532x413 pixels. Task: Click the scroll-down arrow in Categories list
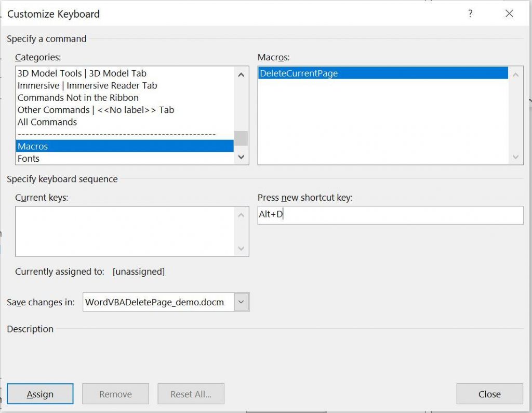click(241, 157)
